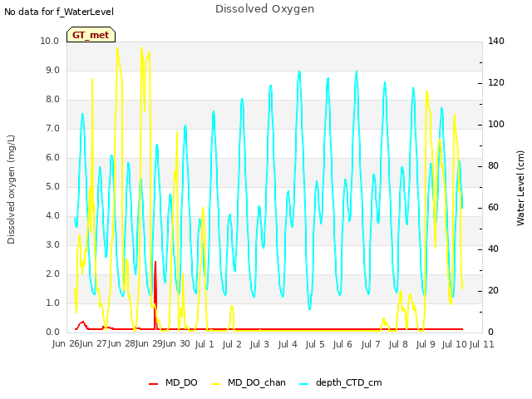
Task: Click the 0.0 left axis tick label
Action: 52,332
